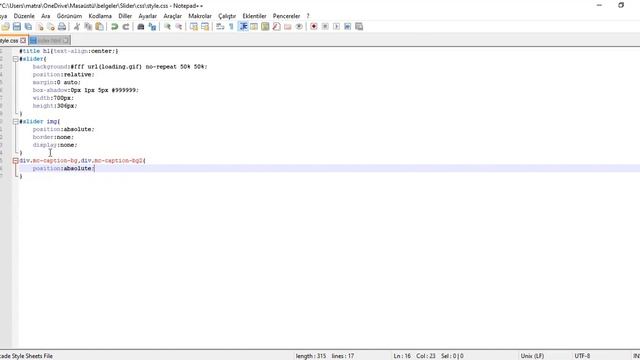640x360 pixels.
Task: Open the Replace dialog icon
Action: pos(152,27)
